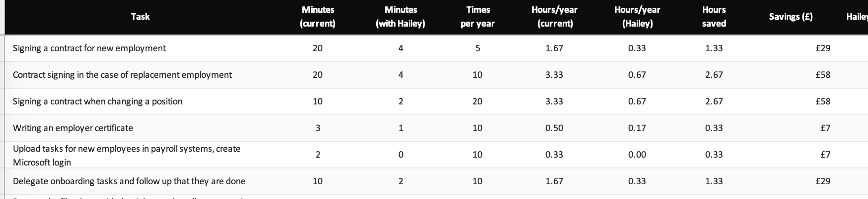868x199 pixels.
Task: Select the 'Writing an employer certificate' cell
Action: (73, 128)
